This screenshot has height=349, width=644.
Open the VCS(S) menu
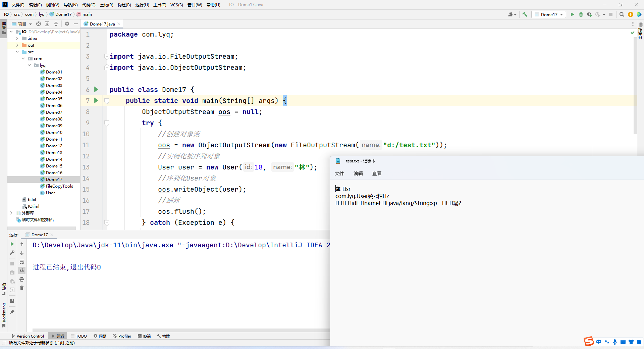click(176, 5)
